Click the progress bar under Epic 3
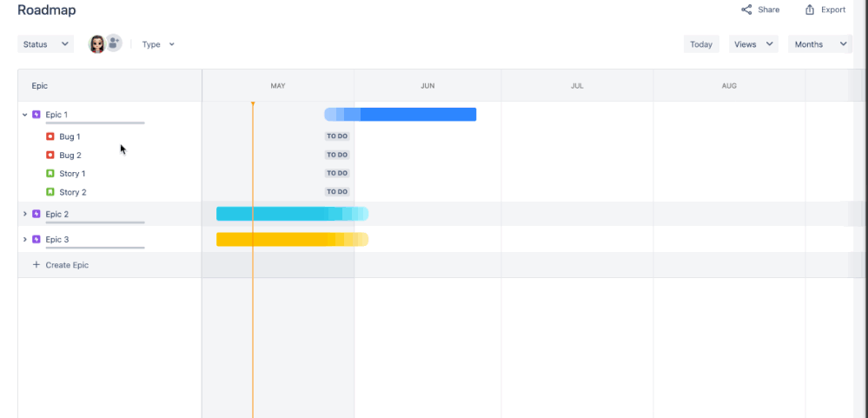Image resolution: width=868 pixels, height=418 pixels. tap(96, 248)
